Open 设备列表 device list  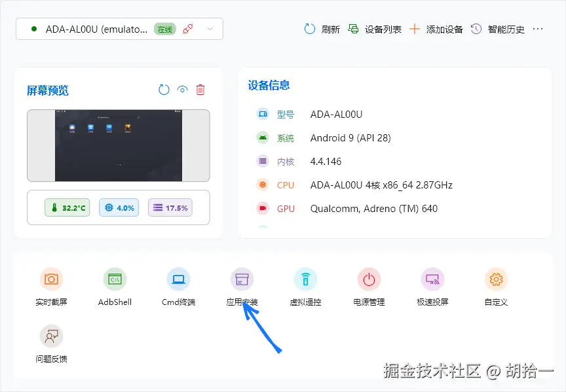(375, 29)
